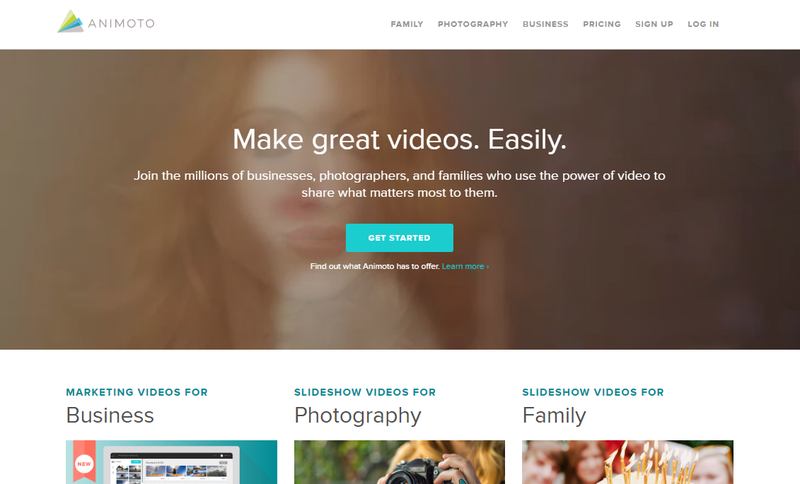
Task: Open the Pricing page
Action: (x=602, y=24)
